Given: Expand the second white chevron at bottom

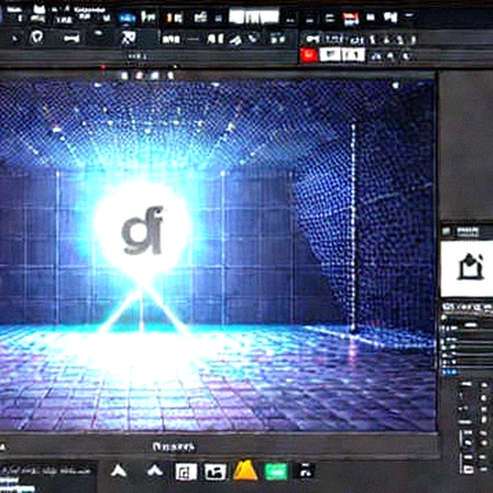Looking at the screenshot, I should (x=155, y=470).
